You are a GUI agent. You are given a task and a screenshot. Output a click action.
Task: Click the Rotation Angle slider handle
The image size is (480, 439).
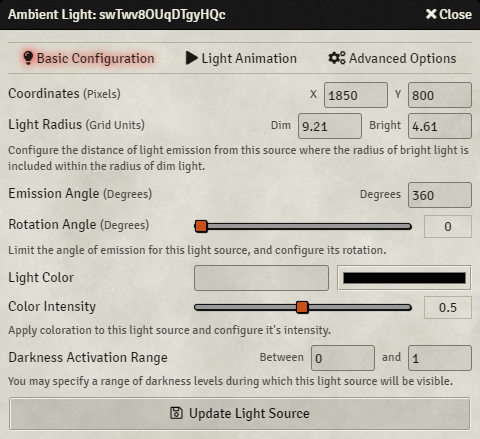pyautogui.click(x=201, y=226)
